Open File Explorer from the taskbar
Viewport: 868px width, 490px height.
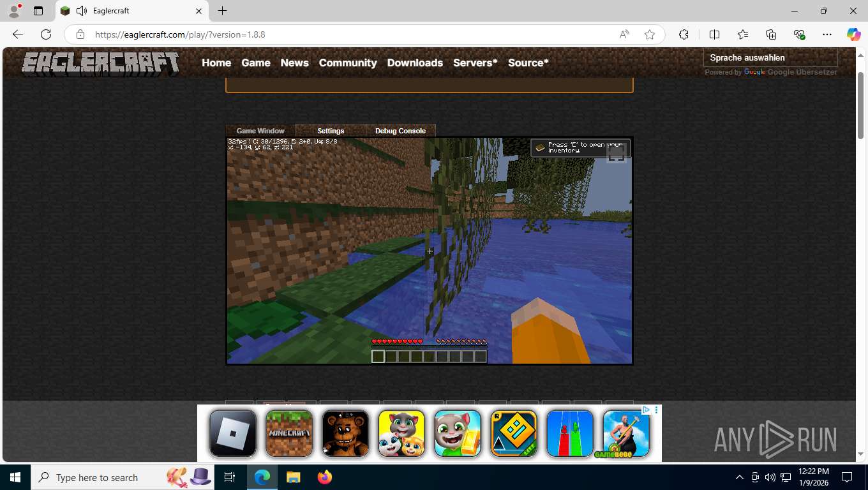click(293, 477)
